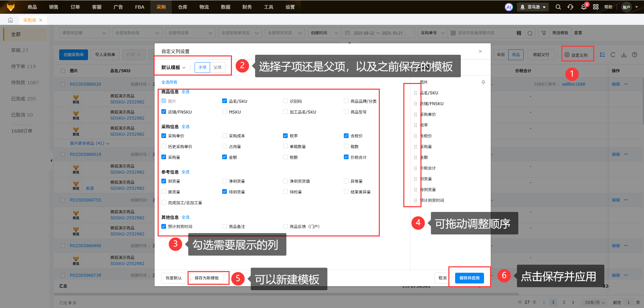This screenshot has width=644, height=308.
Task: Click the download export icon in toolbar
Action: (x=623, y=55)
